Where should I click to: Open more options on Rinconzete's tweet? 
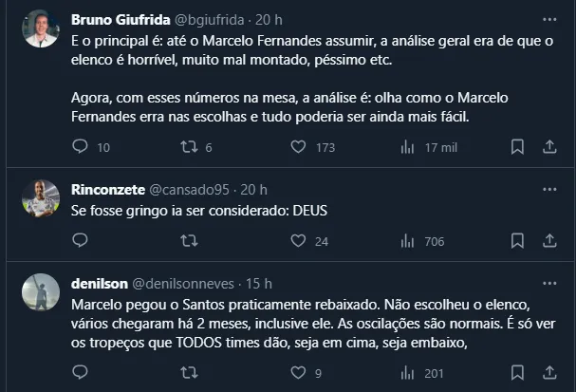pyautogui.click(x=549, y=189)
